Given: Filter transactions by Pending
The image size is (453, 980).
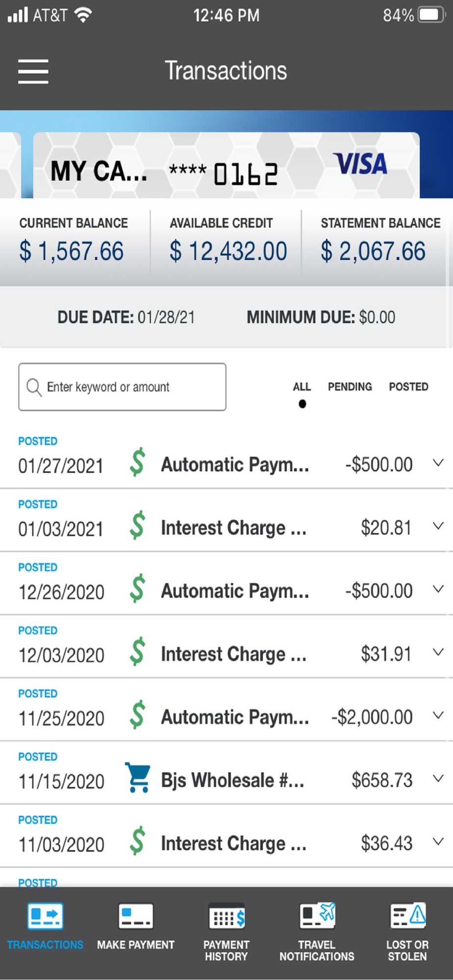Looking at the screenshot, I should (x=350, y=387).
